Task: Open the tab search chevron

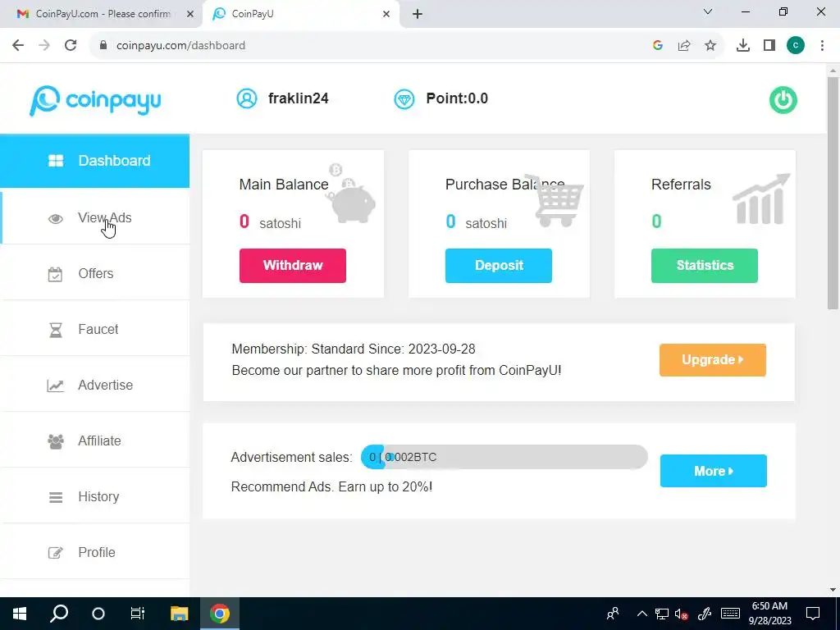Action: 708,11
